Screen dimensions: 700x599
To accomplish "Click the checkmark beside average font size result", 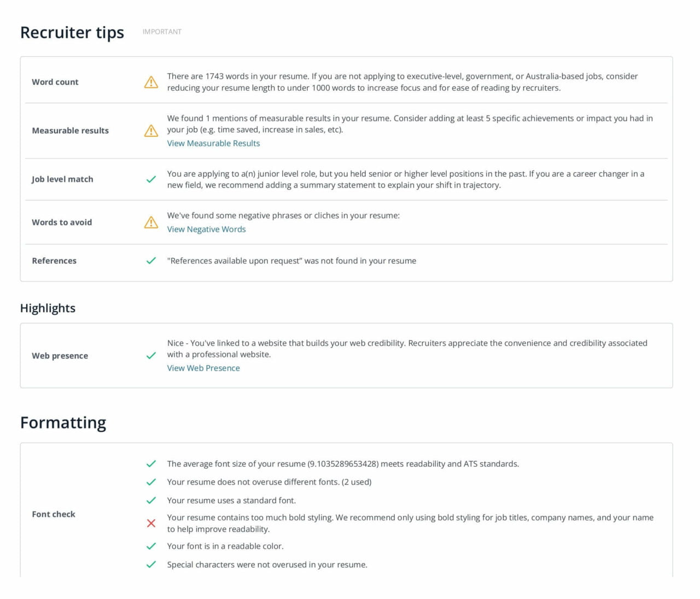I will (151, 464).
